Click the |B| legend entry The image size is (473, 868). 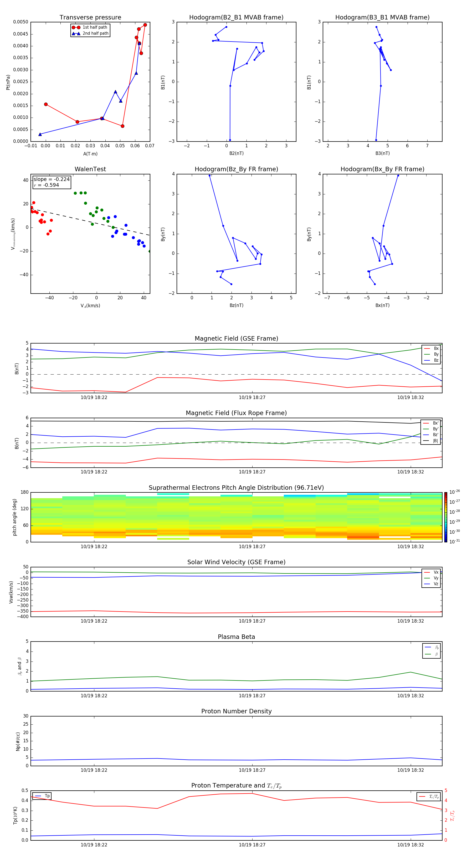[431, 441]
